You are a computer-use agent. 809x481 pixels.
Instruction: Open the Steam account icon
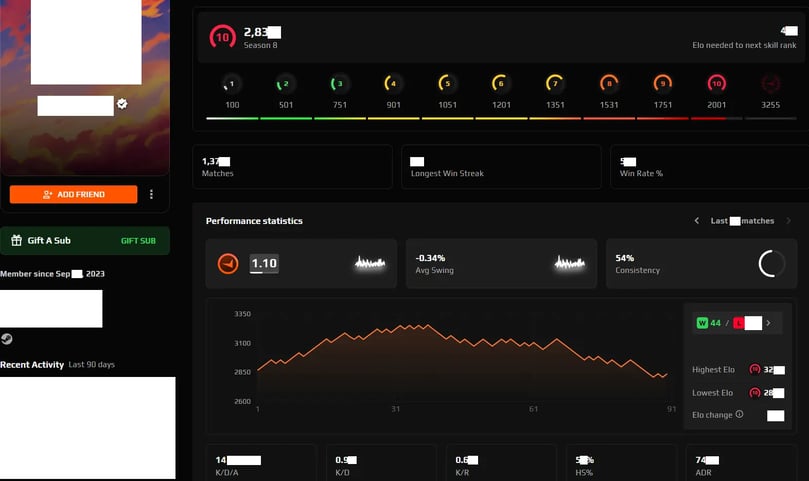coord(7,339)
